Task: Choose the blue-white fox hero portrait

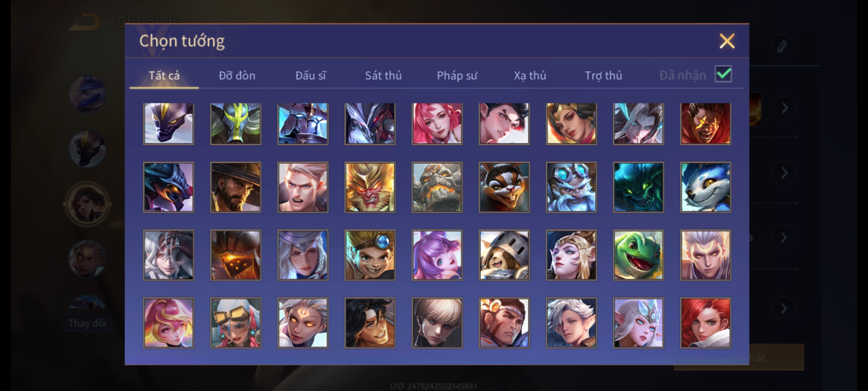Action: (x=705, y=187)
